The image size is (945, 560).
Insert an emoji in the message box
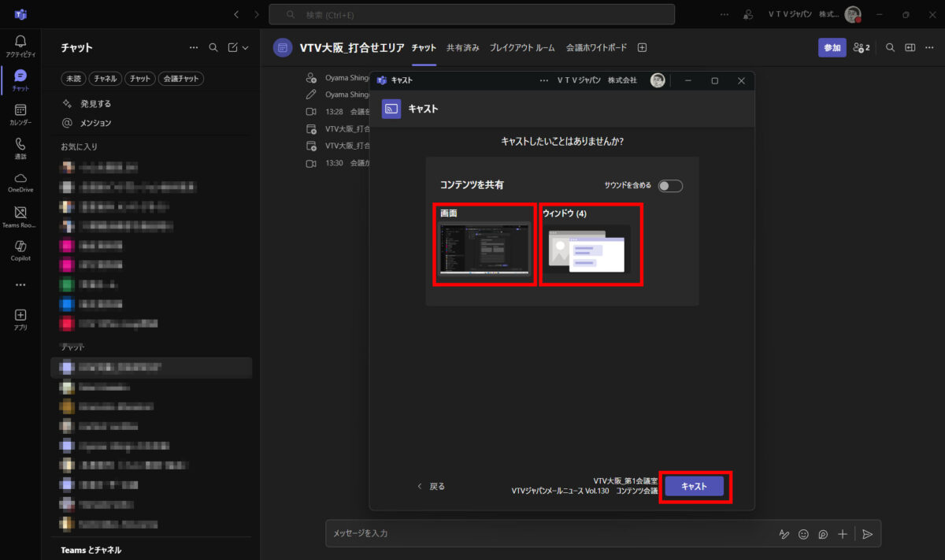click(x=803, y=534)
